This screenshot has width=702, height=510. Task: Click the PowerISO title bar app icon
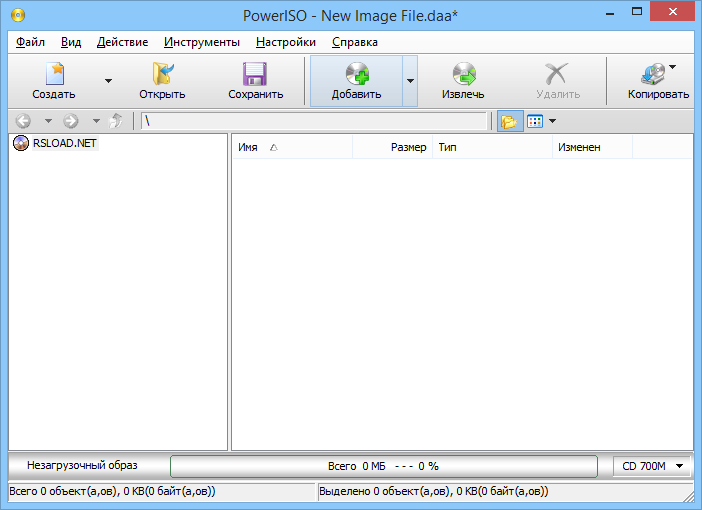(18, 15)
